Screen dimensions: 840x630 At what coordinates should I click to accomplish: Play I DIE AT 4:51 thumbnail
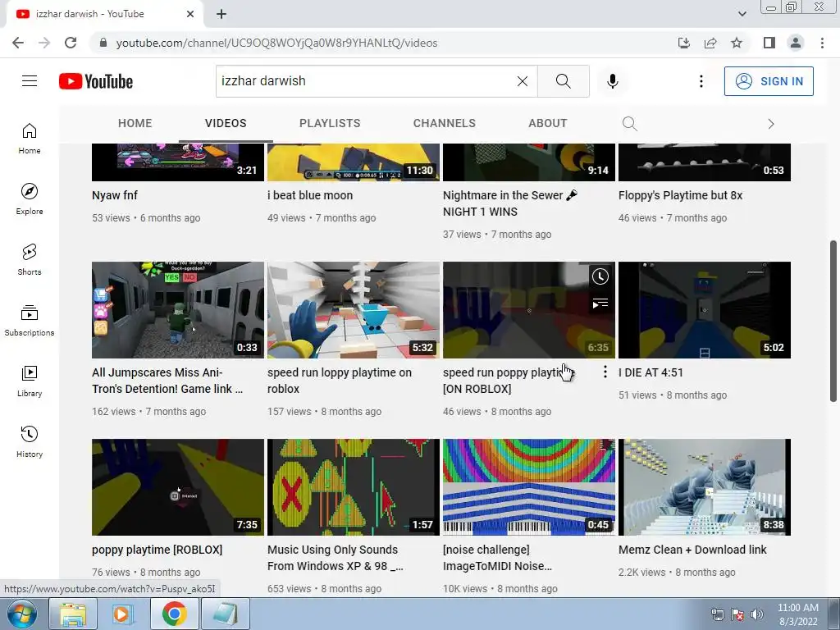tap(705, 309)
